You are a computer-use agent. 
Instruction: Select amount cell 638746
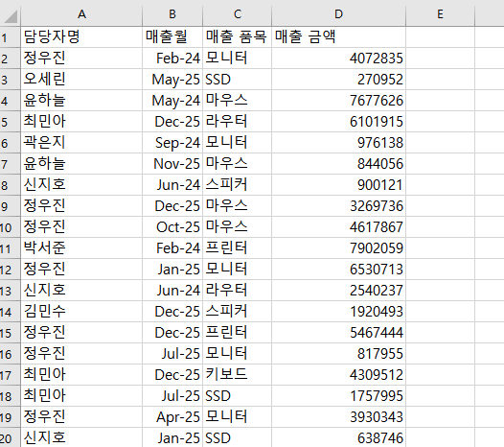338,437
